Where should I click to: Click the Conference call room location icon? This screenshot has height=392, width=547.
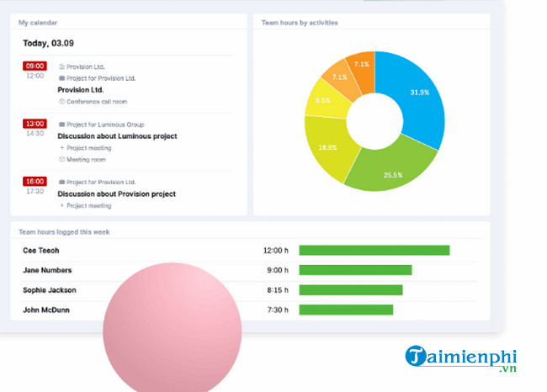61,101
